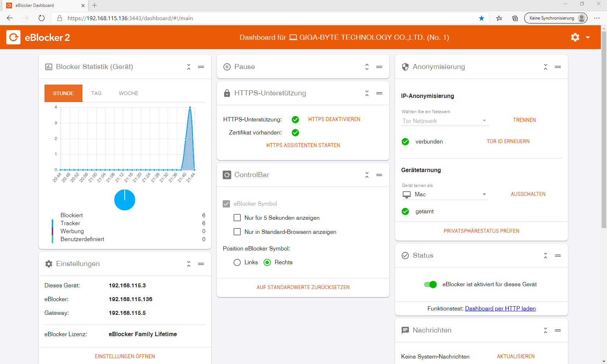The width and height of the screenshot is (607, 364).
Task: Open the Tor Netzwerk network dropdown
Action: [445, 121]
